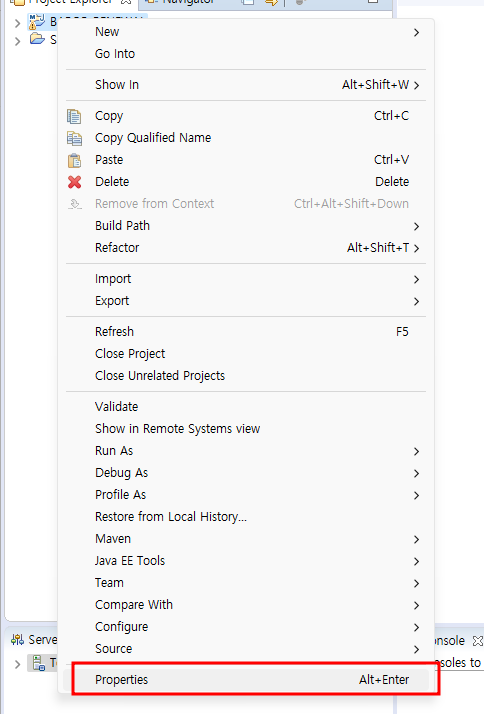Click the server icon in Servers view
Screen dimensions: 484x714
[38, 663]
